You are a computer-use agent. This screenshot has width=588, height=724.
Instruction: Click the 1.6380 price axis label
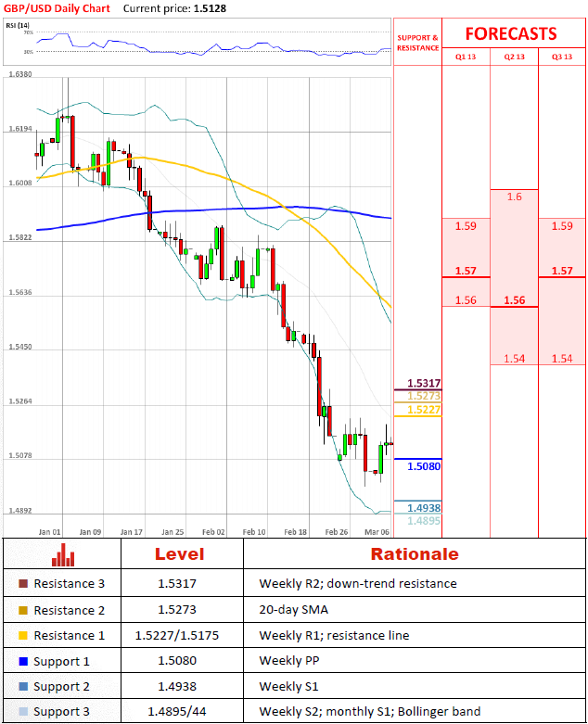click(x=20, y=74)
